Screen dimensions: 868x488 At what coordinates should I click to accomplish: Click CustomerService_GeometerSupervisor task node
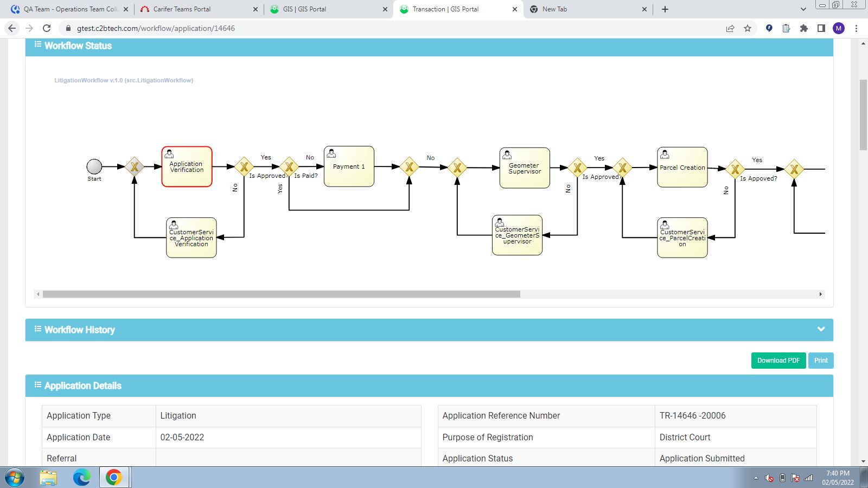click(x=518, y=235)
